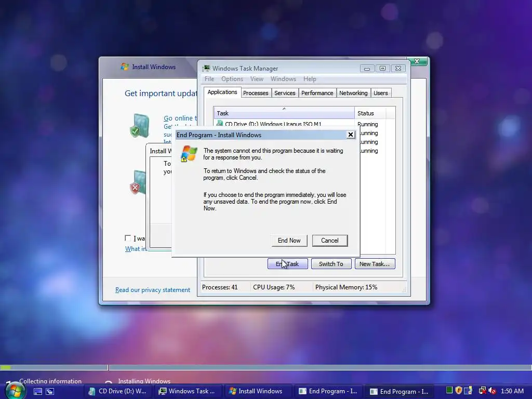Click the network disconnected tray icon
Image resolution: width=532 pixels, height=399 pixels.
[482, 391]
